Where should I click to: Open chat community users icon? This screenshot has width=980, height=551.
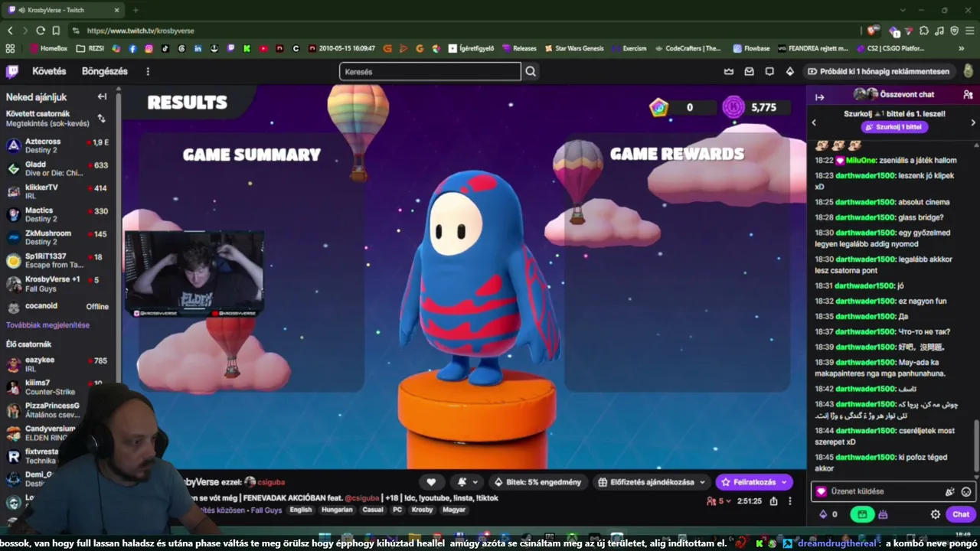[x=968, y=95]
